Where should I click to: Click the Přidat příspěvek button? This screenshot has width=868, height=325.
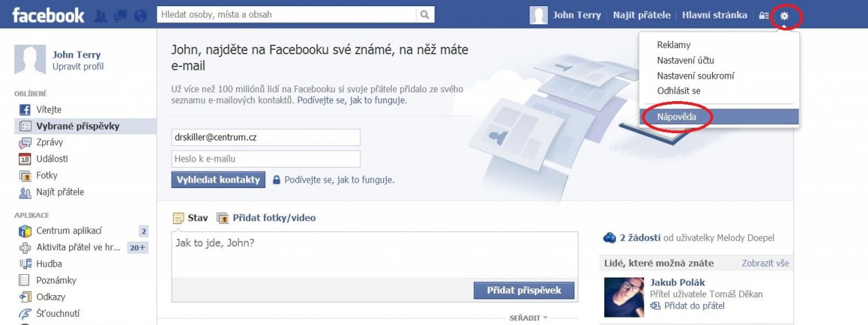pos(524,290)
